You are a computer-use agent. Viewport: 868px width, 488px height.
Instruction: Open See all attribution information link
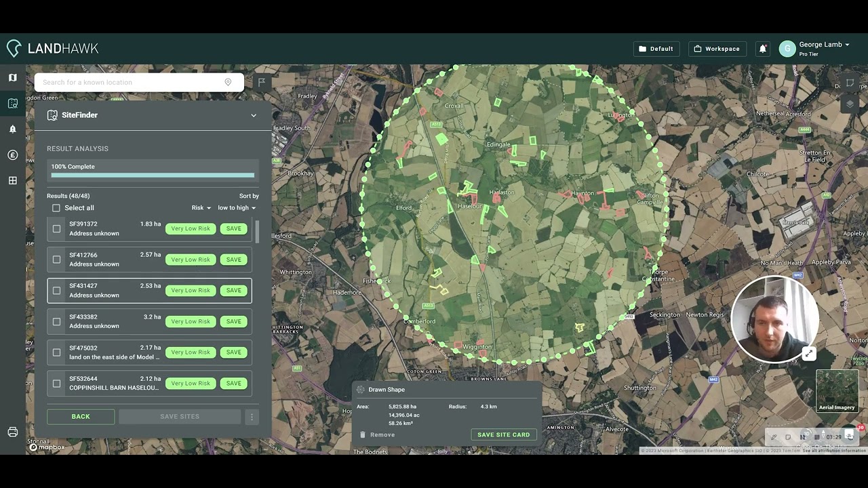pos(834,451)
